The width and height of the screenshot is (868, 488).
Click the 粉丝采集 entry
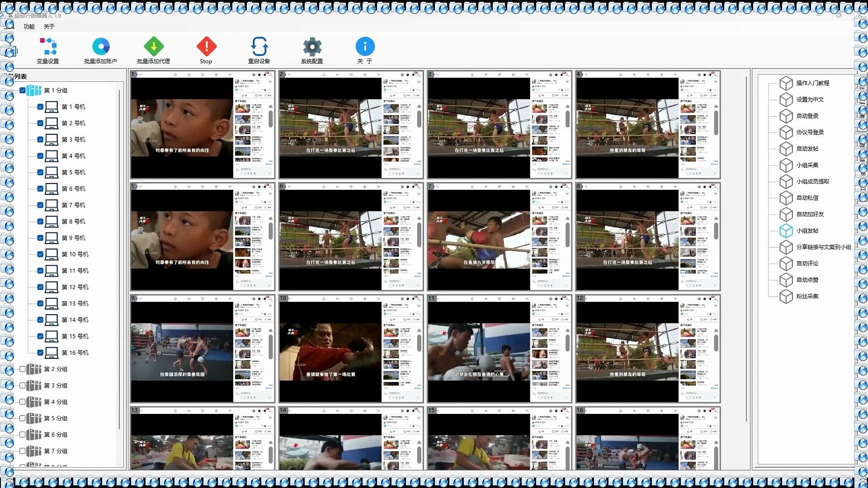807,296
